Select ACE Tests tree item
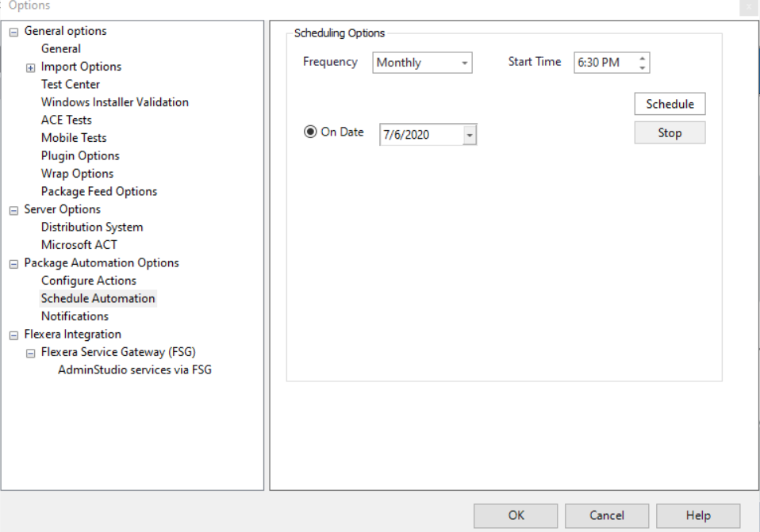Image resolution: width=760 pixels, height=532 pixels. 67,121
